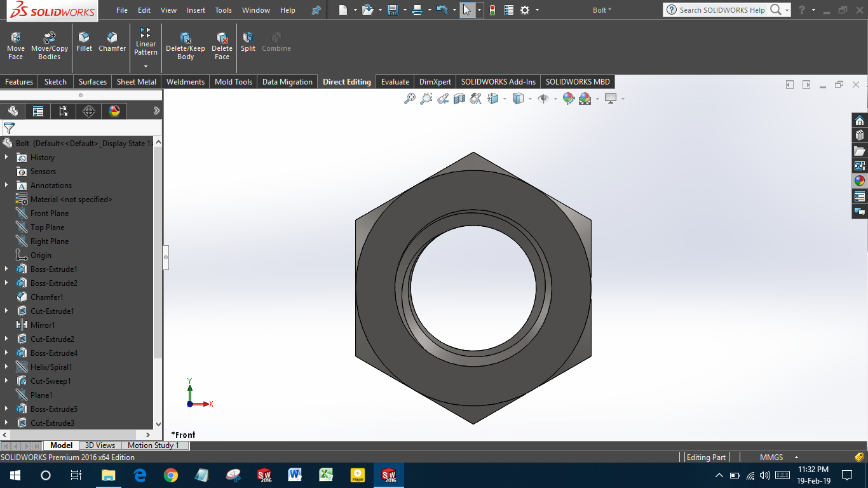The image size is (868, 488).
Task: Open the Section View tool
Action: coord(459,98)
